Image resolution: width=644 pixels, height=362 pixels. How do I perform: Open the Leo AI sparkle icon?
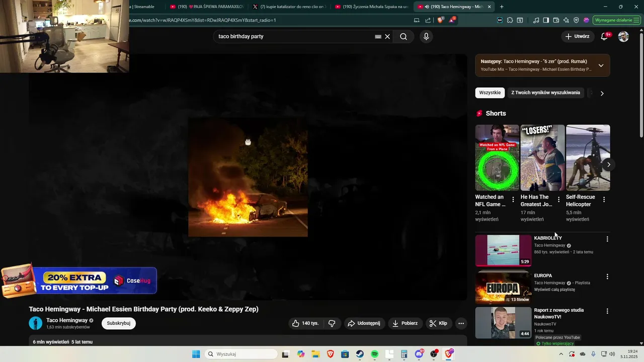click(566, 20)
